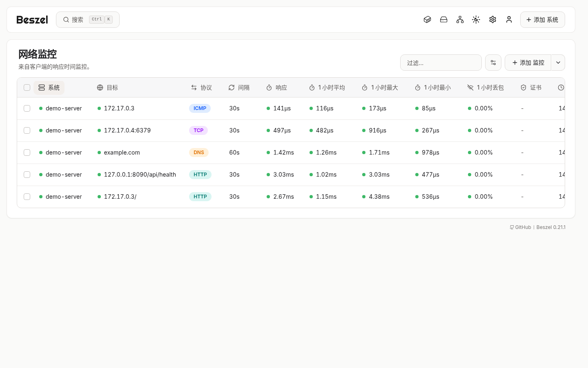Screen dimensions: 588x368
Task: Click the 4.38ms max response value
Action: pos(379,197)
